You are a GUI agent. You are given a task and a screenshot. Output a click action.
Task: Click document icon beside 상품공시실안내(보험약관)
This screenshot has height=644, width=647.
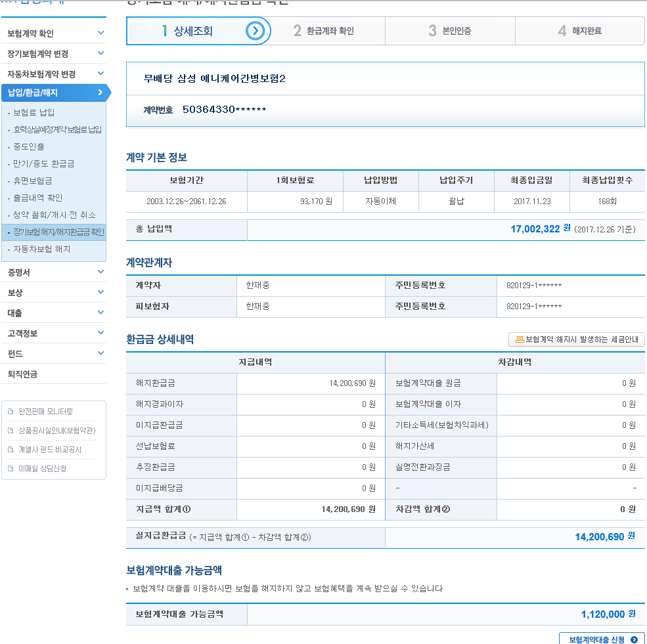(11, 431)
